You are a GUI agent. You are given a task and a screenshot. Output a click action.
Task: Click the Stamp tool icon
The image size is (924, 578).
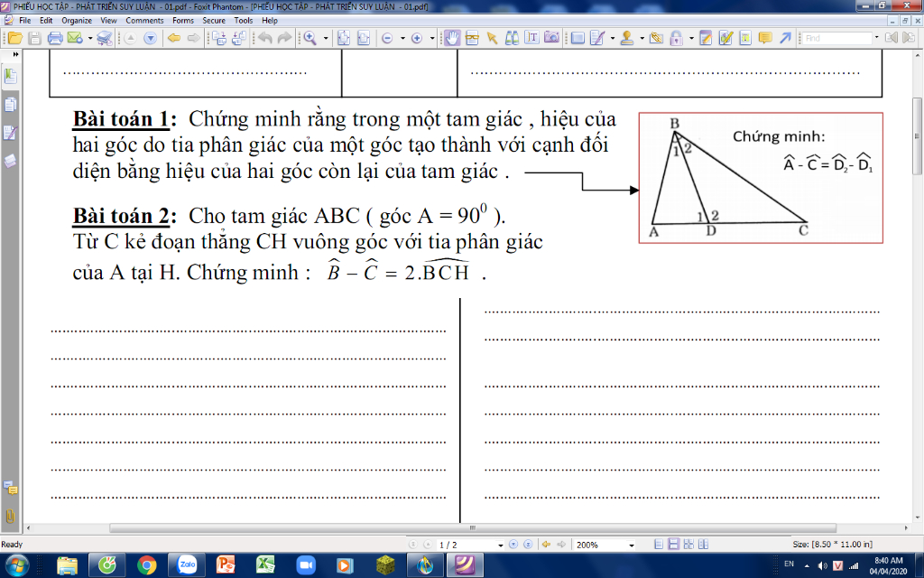[627, 38]
